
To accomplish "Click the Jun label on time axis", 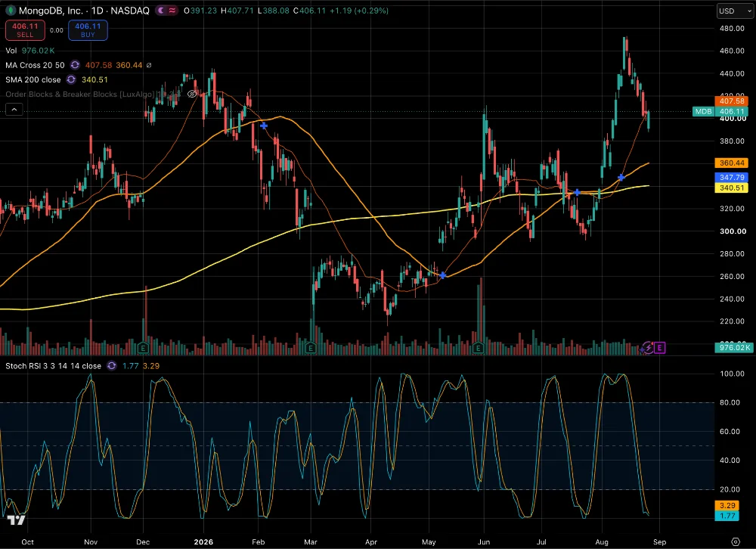I will 484,541.
